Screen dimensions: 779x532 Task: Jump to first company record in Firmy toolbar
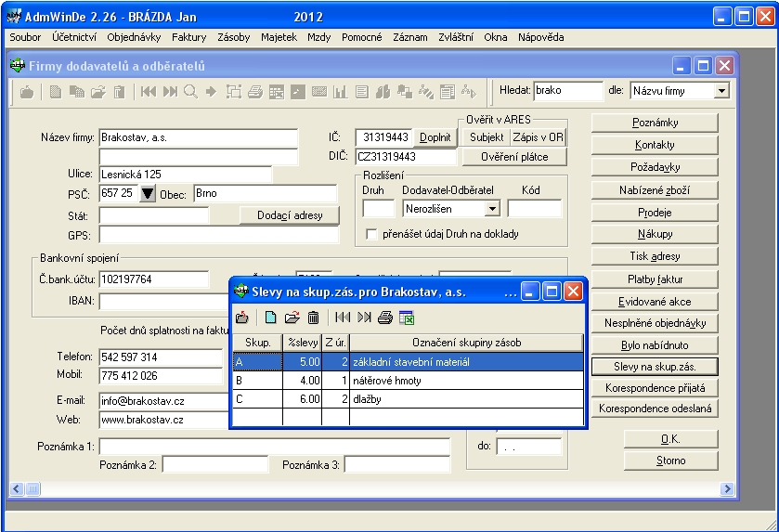tap(148, 92)
